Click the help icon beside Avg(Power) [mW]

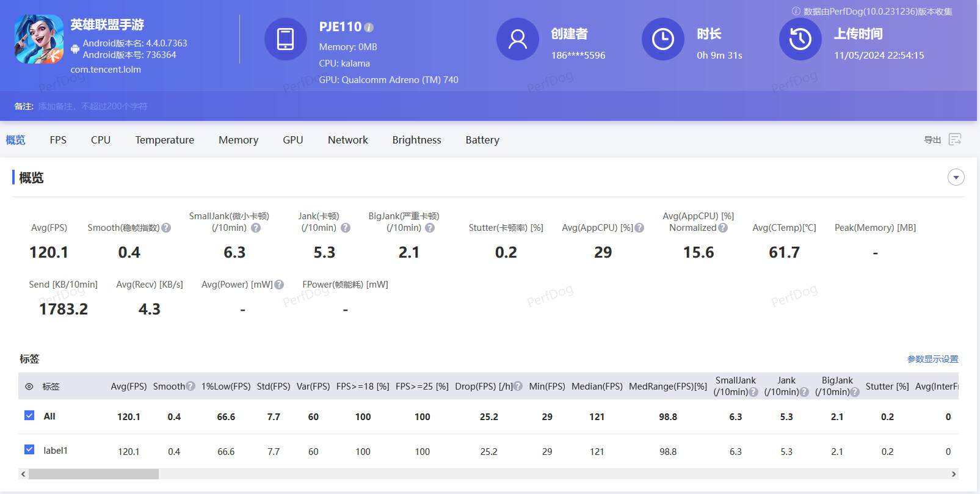coord(279,285)
